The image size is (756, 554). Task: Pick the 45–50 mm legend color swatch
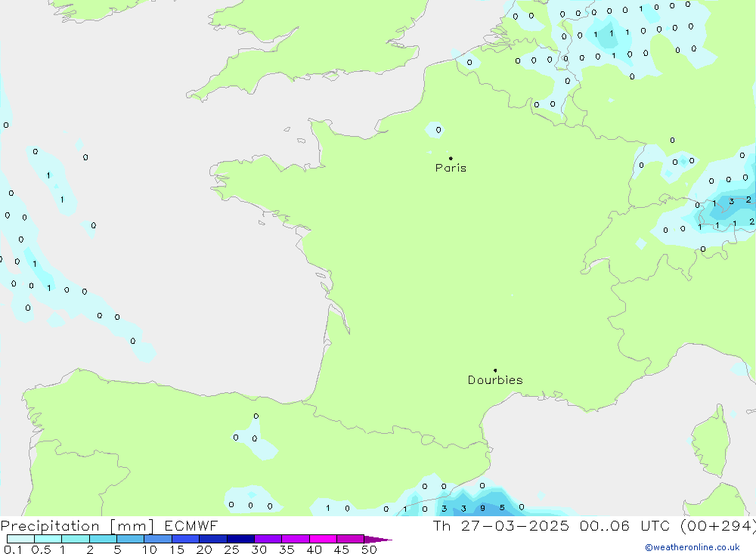click(350, 539)
